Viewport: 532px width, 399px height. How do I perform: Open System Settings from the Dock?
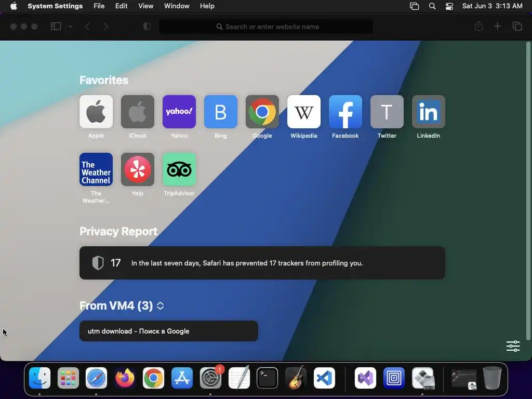210,378
